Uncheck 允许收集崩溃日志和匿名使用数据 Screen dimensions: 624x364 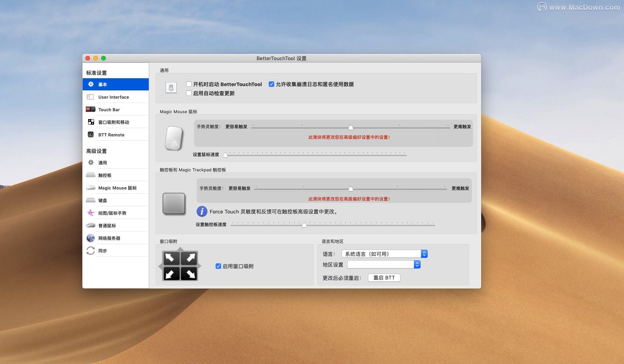tap(271, 84)
